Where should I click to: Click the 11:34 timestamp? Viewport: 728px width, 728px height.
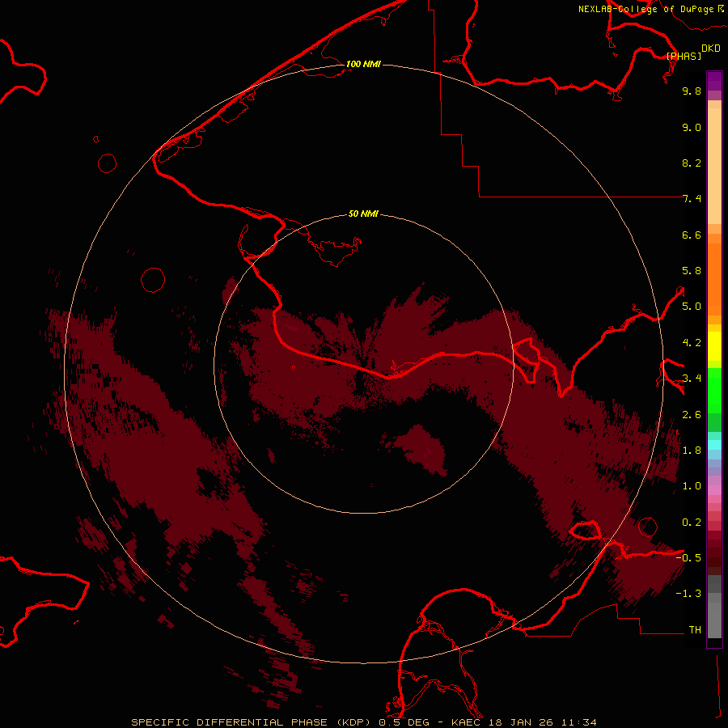pos(578,722)
